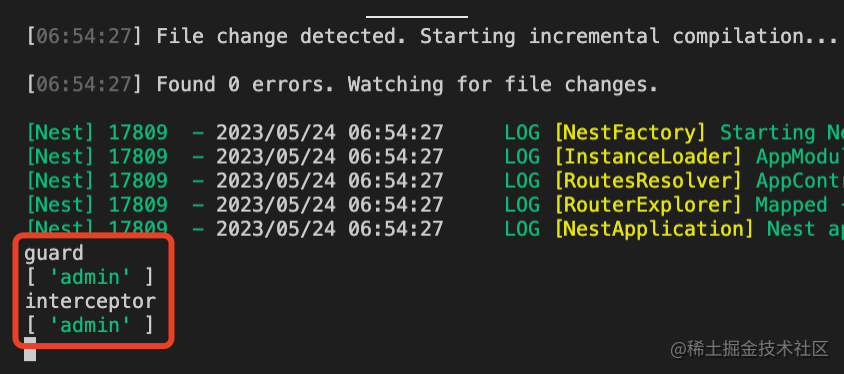Click the "File change detected" message line
The width and height of the screenshot is (844, 374).
tap(432, 36)
